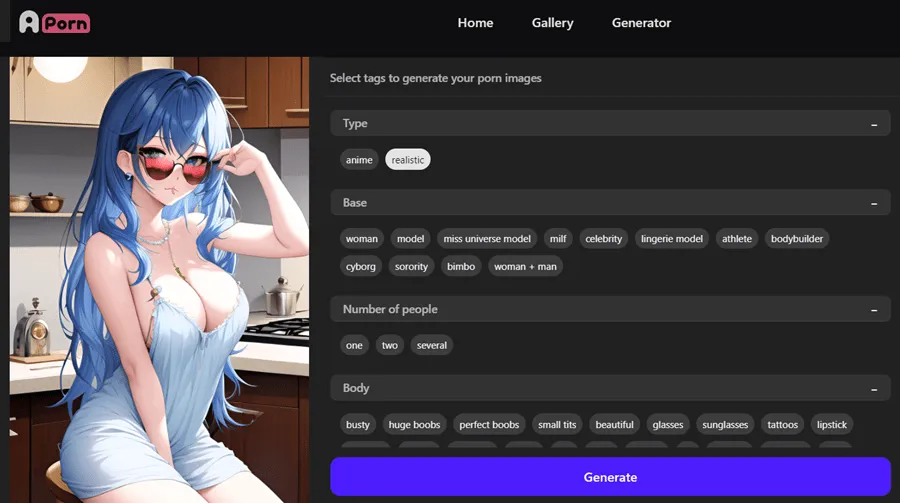Toggle the celebrity base tag

coord(603,238)
